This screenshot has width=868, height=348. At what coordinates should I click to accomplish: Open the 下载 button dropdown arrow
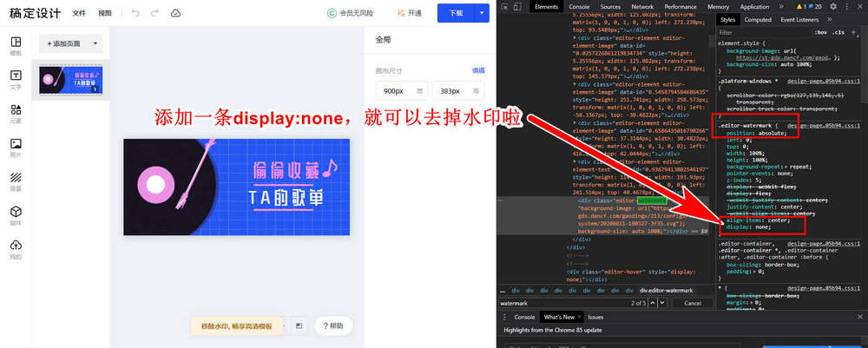(482, 13)
